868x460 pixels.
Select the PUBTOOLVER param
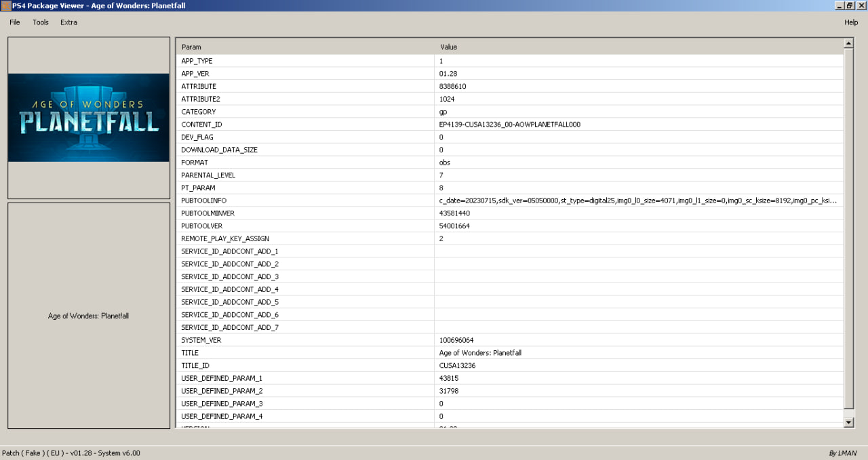click(201, 226)
